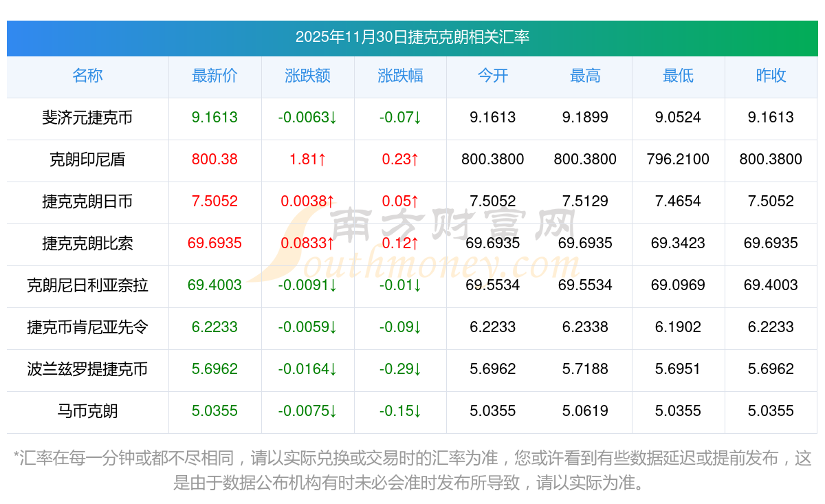Image resolution: width=825 pixels, height=504 pixels.
Task: Click low value 69.0969
Action: (678, 285)
